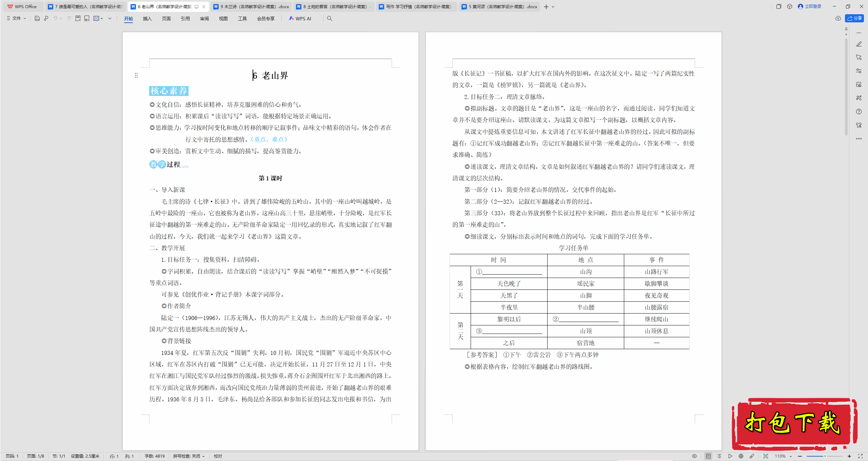Screen dimensions: 868x461
Task: Click the cube icon in title bar
Action: point(790,6)
